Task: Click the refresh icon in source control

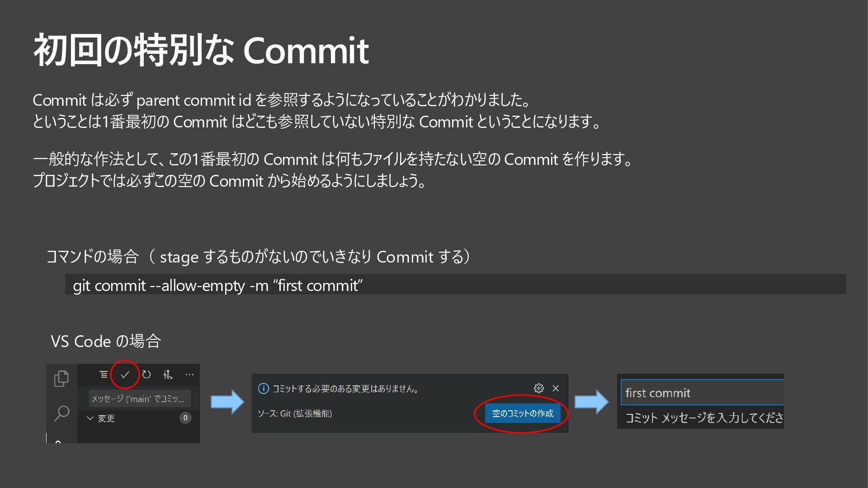Action: [x=146, y=375]
